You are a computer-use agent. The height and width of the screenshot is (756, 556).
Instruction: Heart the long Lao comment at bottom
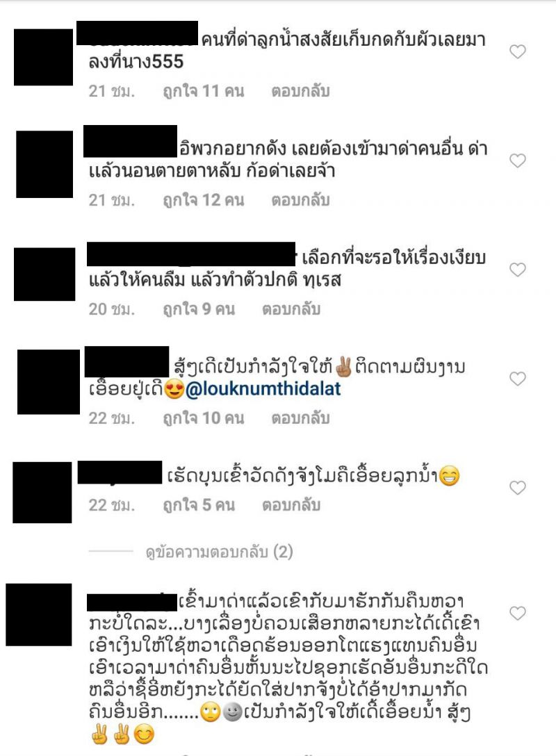pos(517,613)
